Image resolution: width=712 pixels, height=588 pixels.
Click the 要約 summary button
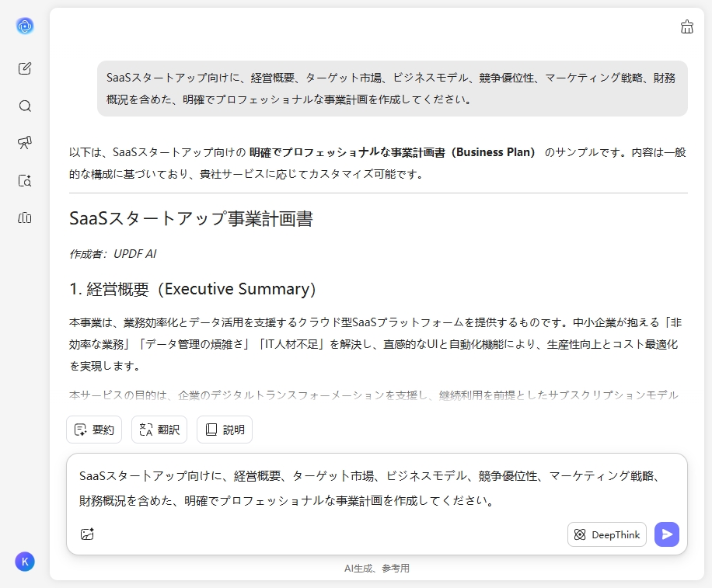pos(93,430)
